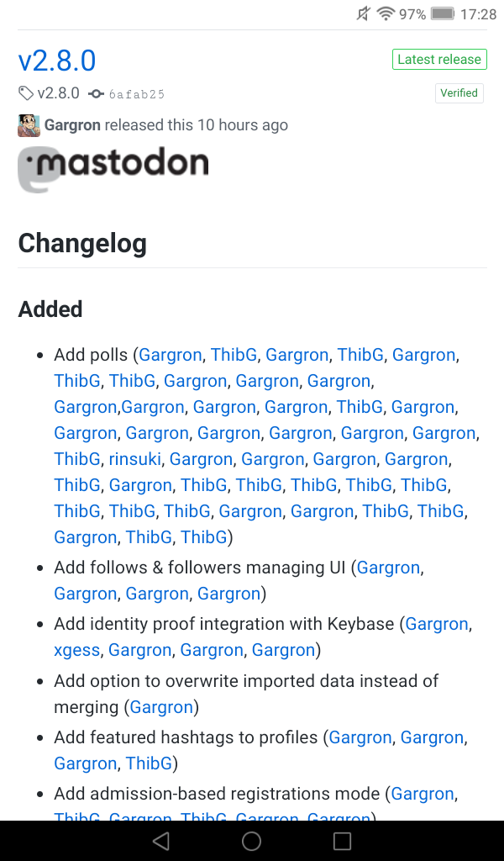Open ThibG link under featured hashtags
The width and height of the screenshot is (504, 861).
click(x=149, y=763)
